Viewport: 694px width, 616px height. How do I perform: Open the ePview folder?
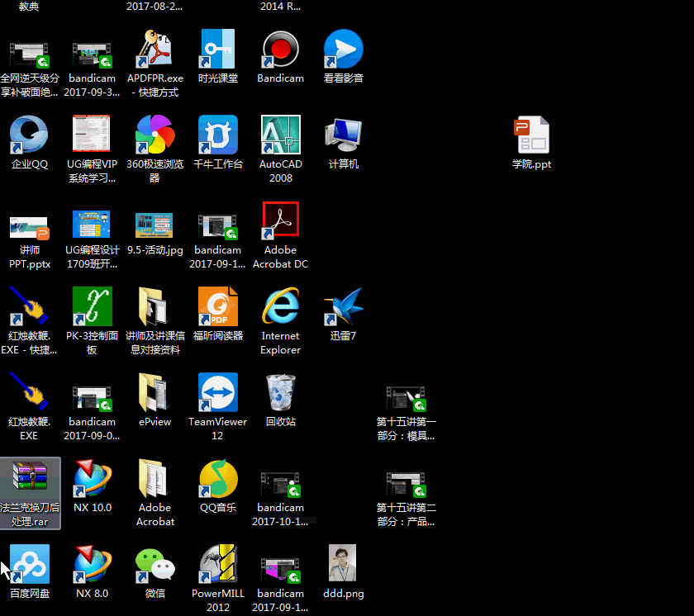tap(154, 400)
